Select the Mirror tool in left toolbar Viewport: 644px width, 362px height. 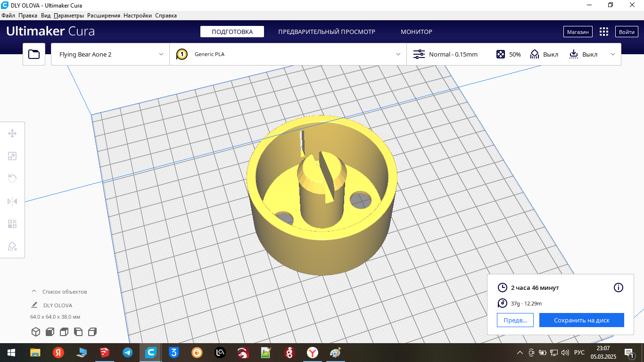tap(12, 201)
